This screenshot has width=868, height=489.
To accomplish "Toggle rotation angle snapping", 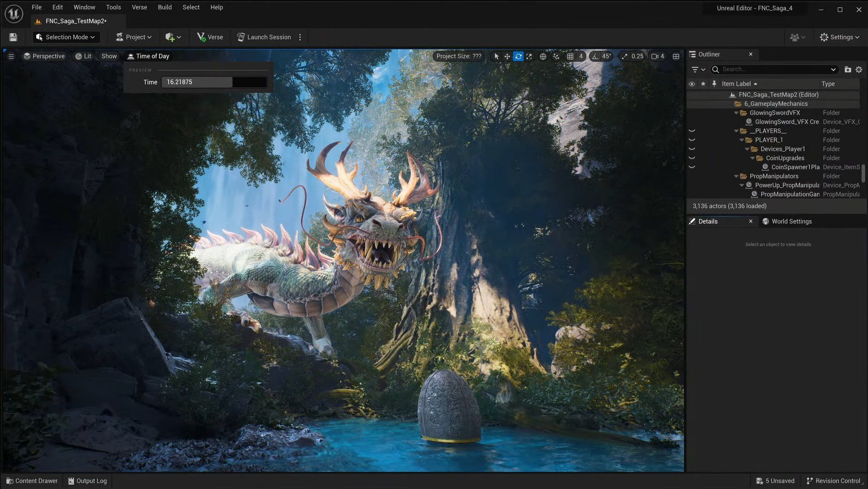I will pos(595,56).
